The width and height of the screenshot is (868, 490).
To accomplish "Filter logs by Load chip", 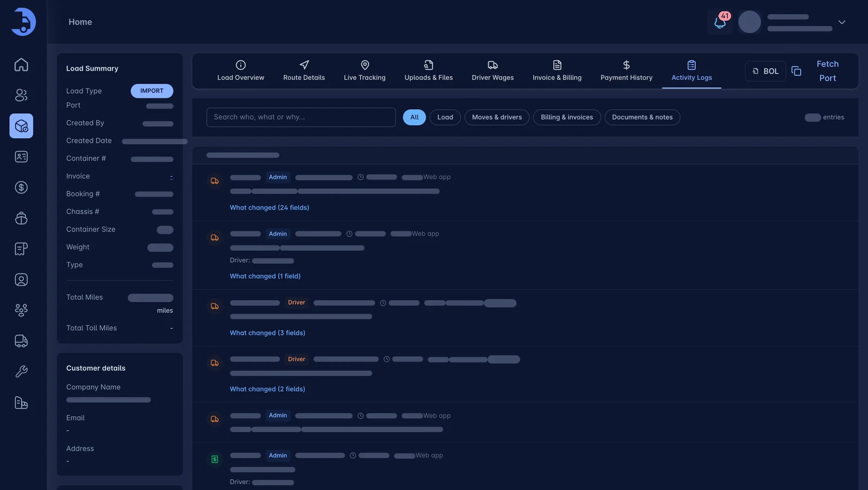I will pos(445,118).
